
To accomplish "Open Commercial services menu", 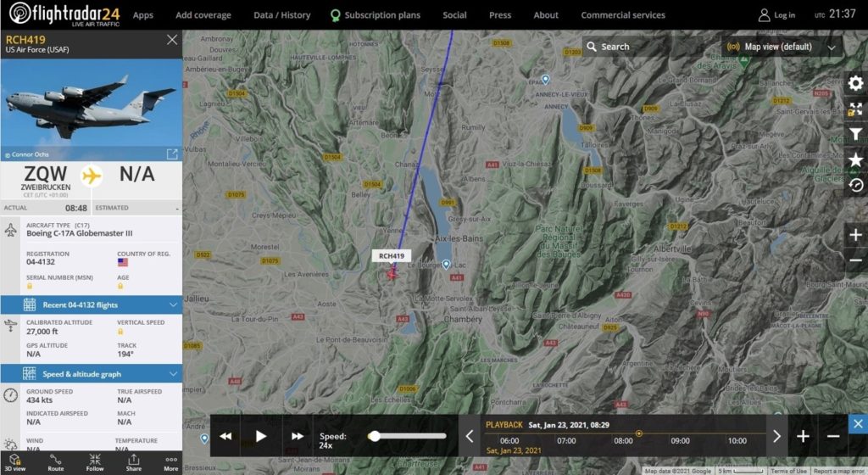I will click(x=623, y=15).
